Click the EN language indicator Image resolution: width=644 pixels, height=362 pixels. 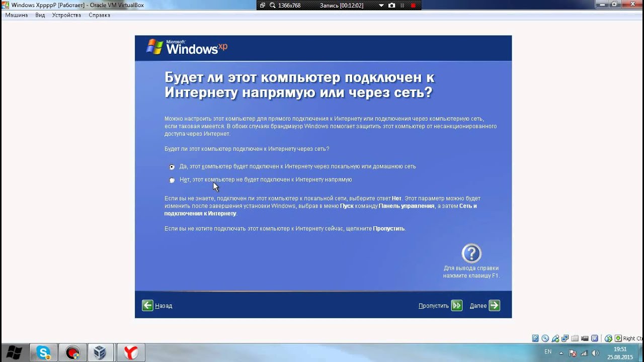pos(548,352)
